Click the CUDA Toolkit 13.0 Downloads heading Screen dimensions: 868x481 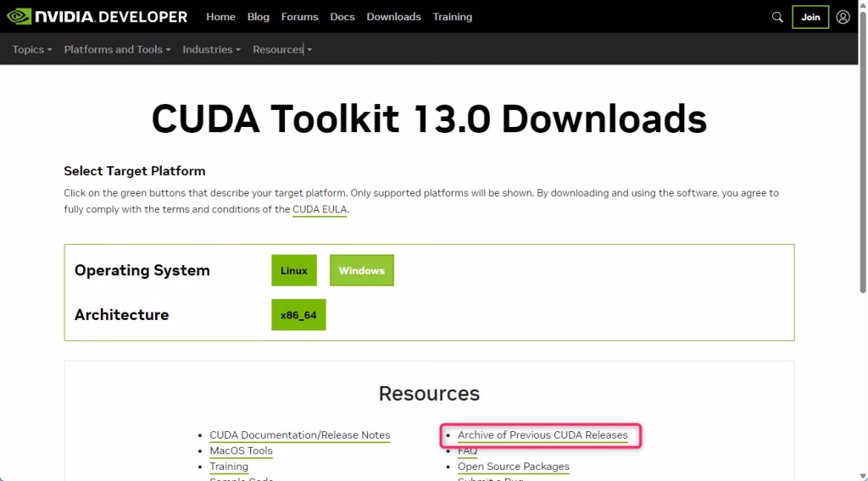click(x=429, y=119)
